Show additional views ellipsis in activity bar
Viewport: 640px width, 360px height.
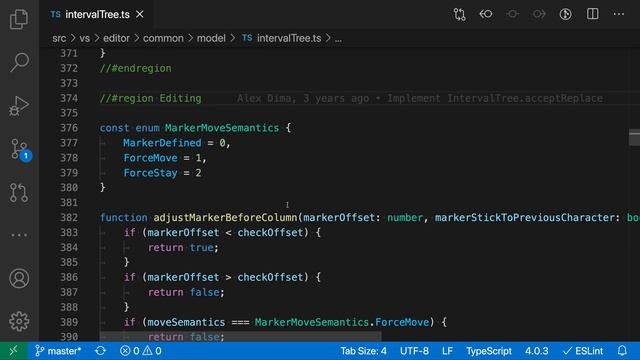(19, 235)
